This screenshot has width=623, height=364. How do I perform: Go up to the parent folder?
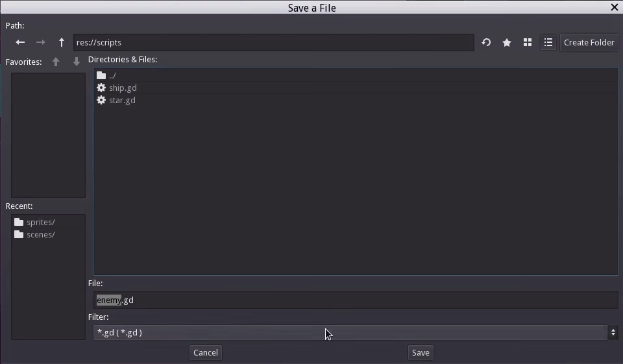(62, 42)
